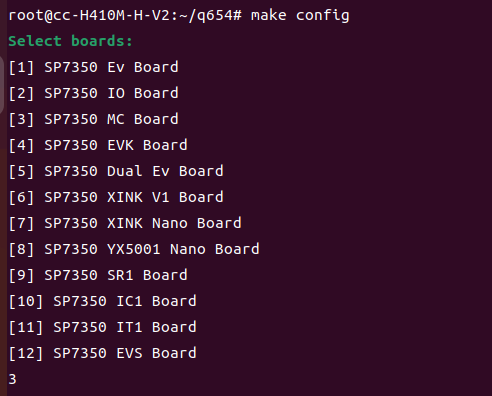This screenshot has height=396, width=492.
Task: Click the SP7350 MC Board entry
Action: click(x=94, y=119)
